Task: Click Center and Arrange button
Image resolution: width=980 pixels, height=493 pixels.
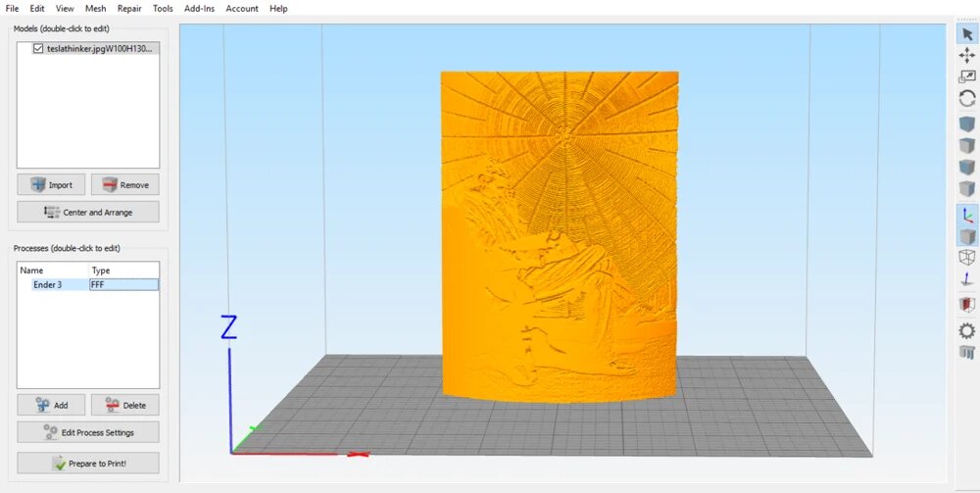Action: (x=88, y=212)
